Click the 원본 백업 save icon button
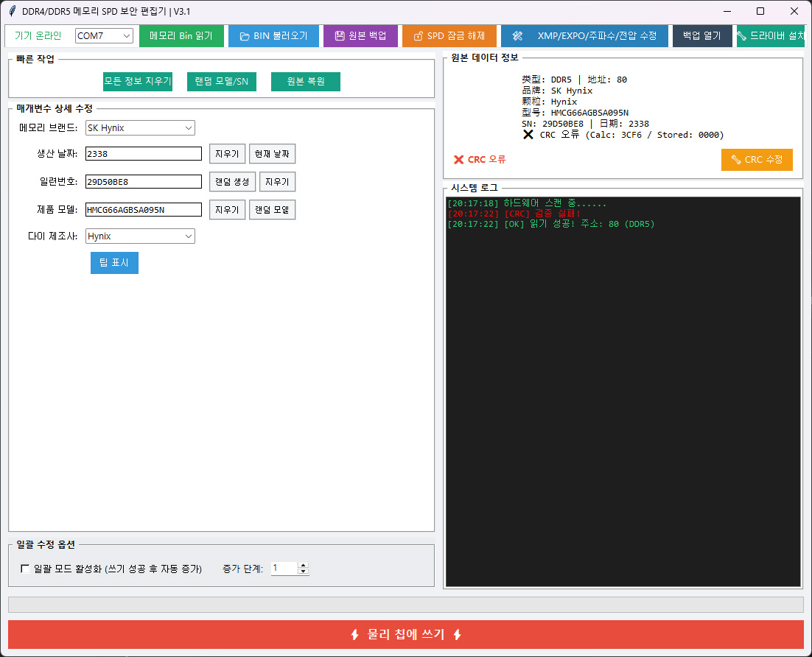Screen dimensions: 812x657 [x=360, y=35]
